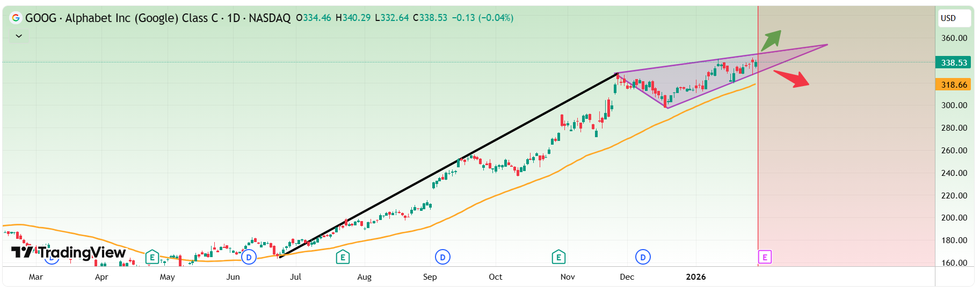Open the earnings marker near November
Image resolution: width=980 pixels, height=291 pixels.
558,257
